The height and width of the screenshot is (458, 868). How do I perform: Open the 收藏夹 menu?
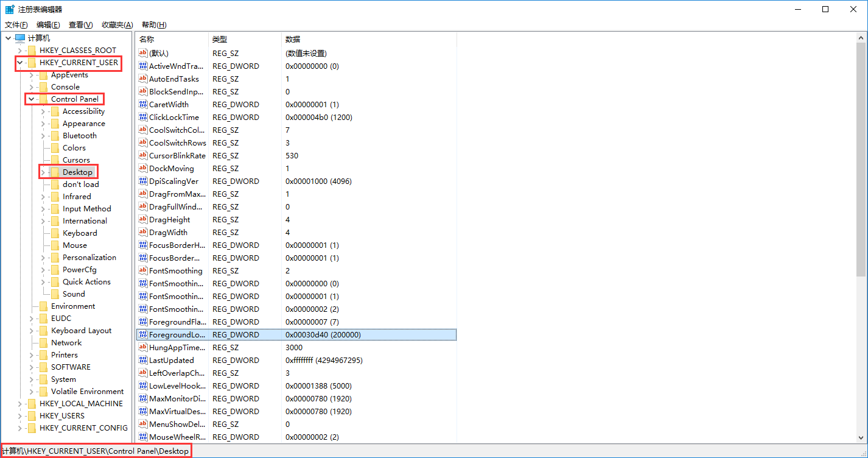[x=116, y=24]
